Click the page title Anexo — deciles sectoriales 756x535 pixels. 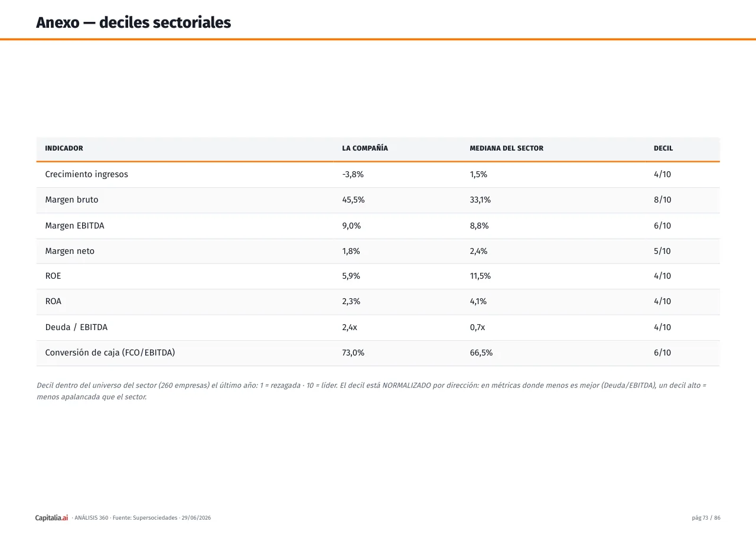coord(133,22)
